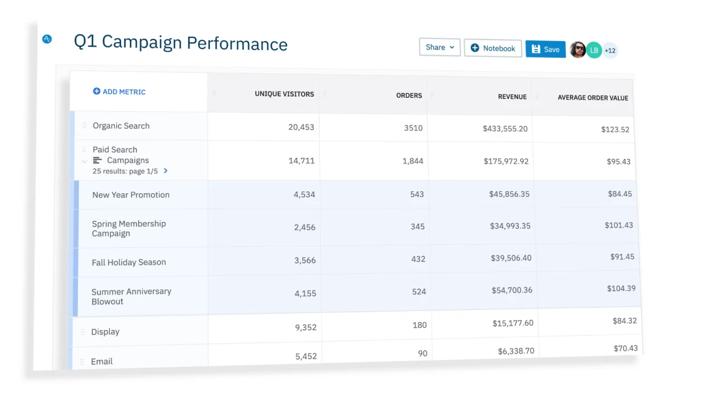Select the Summer Anniversary Blowout row
The height and width of the screenshot is (400, 711).
[131, 296]
